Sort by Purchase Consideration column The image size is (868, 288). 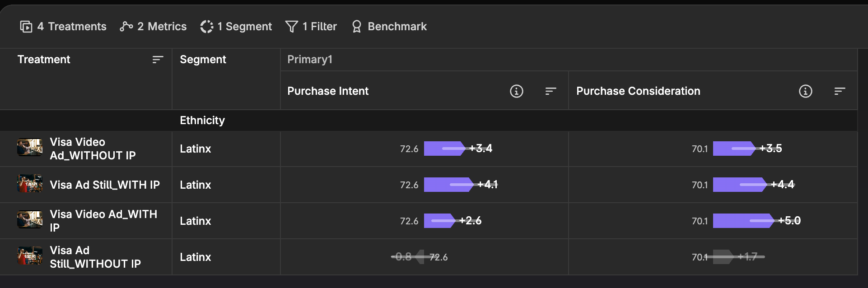[x=840, y=91]
